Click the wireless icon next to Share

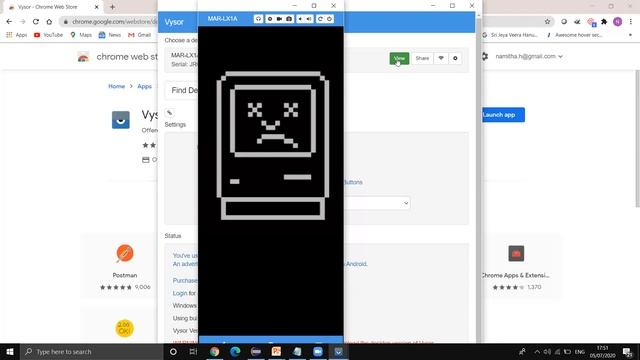[x=441, y=58]
